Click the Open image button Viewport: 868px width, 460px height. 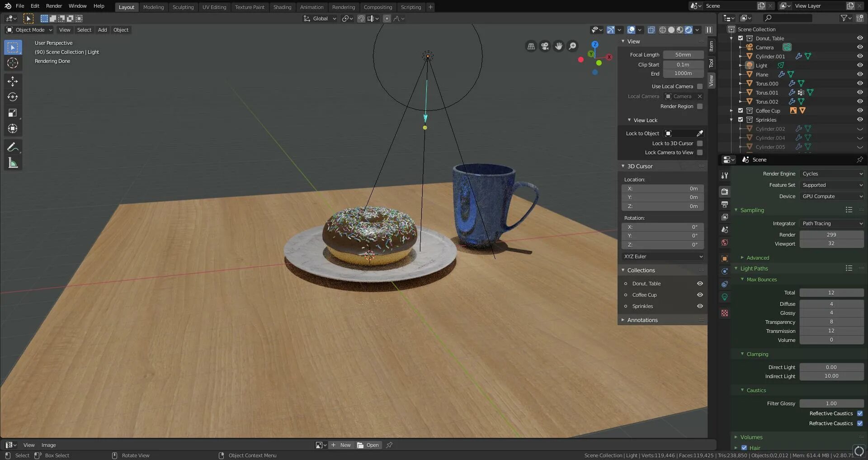368,445
